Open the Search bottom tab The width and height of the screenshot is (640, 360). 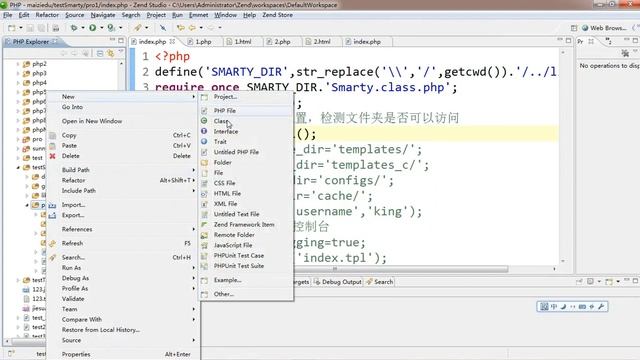coord(380,282)
